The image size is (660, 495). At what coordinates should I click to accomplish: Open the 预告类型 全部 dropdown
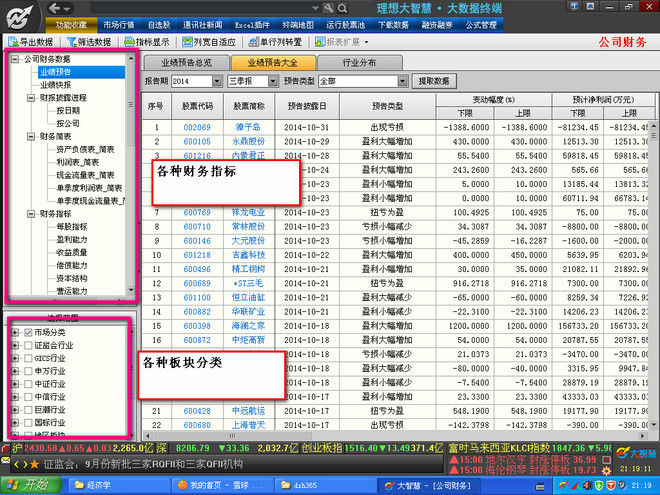tap(403, 81)
